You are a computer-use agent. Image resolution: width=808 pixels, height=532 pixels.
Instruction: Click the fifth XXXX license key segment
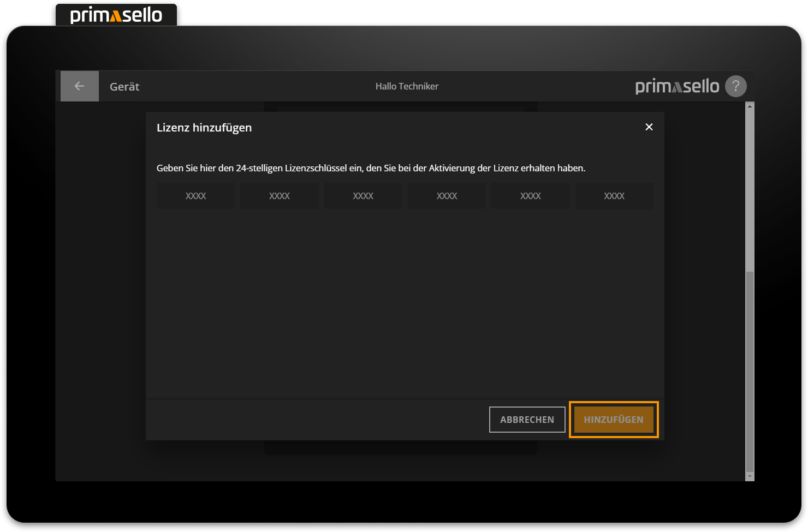[x=530, y=195]
